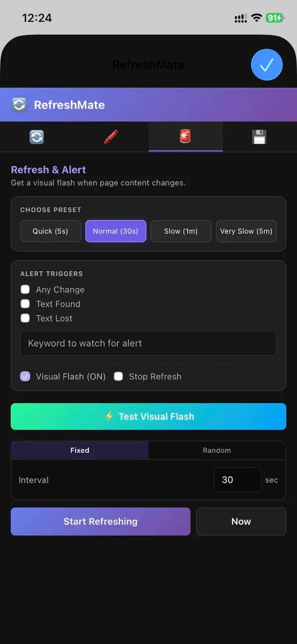This screenshot has height=644, width=297.
Task: Click the keyword watch input field
Action: point(148,343)
